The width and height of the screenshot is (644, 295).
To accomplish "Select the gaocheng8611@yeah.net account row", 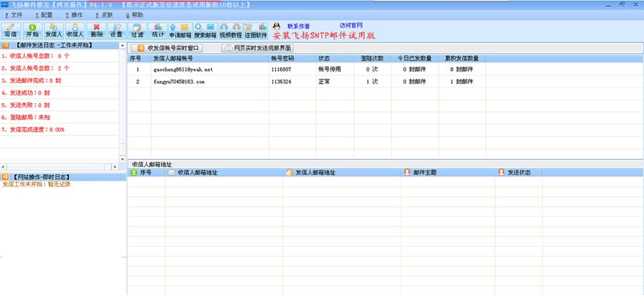I will click(183, 69).
